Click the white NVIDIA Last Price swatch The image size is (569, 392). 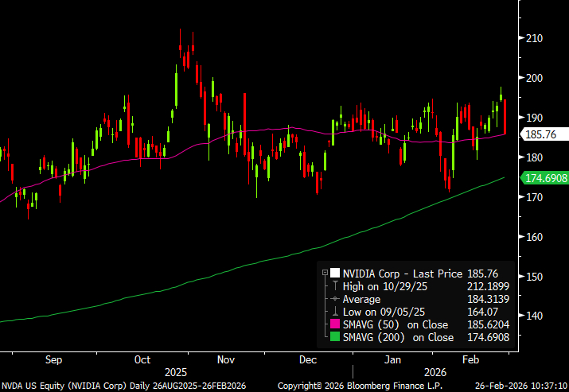[336, 273]
